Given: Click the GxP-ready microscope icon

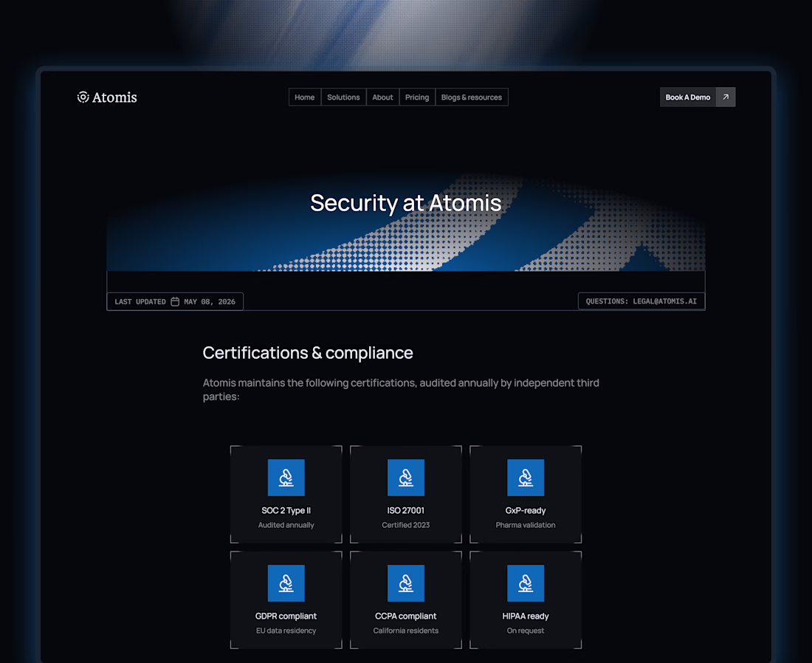Looking at the screenshot, I should pyautogui.click(x=526, y=478).
